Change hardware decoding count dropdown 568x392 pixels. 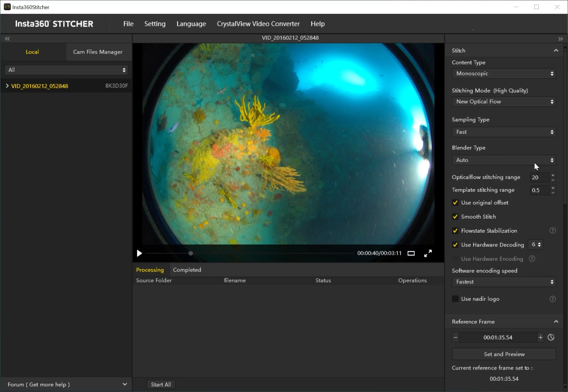click(x=536, y=245)
